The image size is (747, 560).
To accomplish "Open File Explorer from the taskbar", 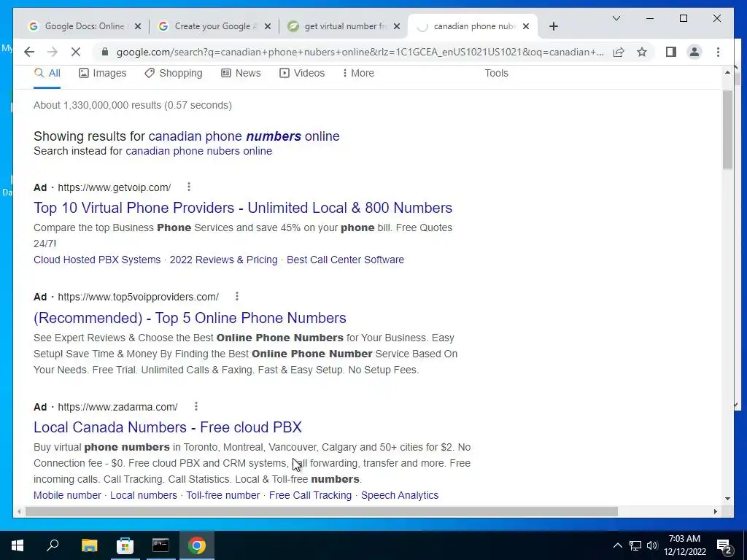I will tap(89, 545).
